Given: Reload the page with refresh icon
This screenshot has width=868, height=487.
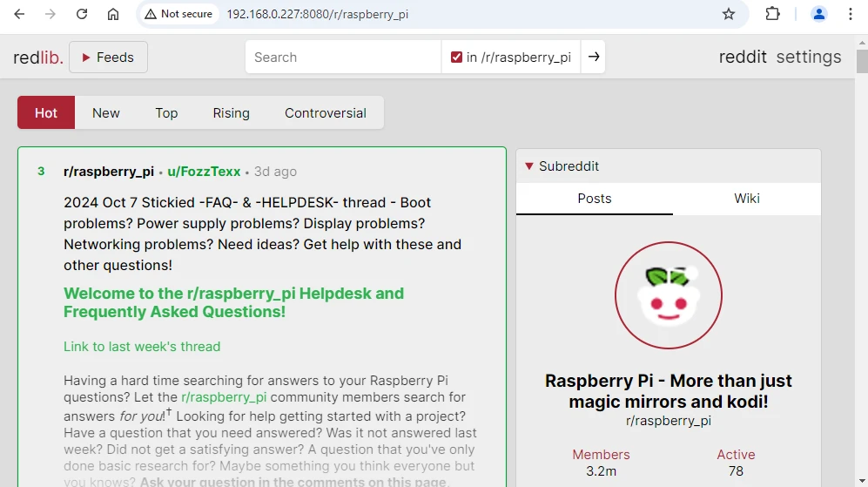Looking at the screenshot, I should [x=82, y=14].
